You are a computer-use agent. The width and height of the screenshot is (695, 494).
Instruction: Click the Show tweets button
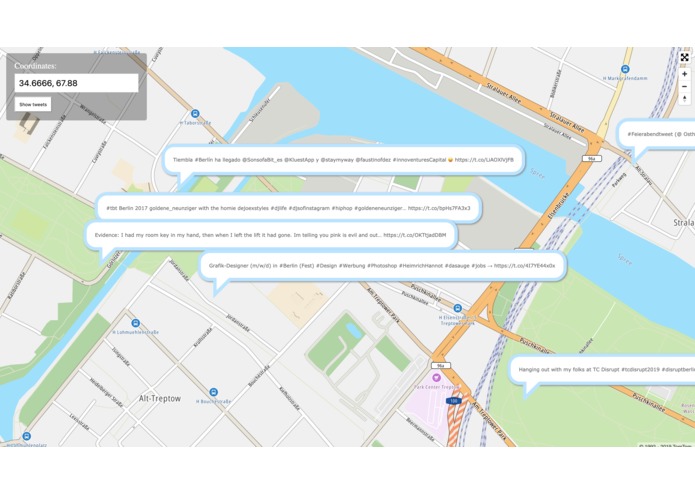(x=33, y=105)
